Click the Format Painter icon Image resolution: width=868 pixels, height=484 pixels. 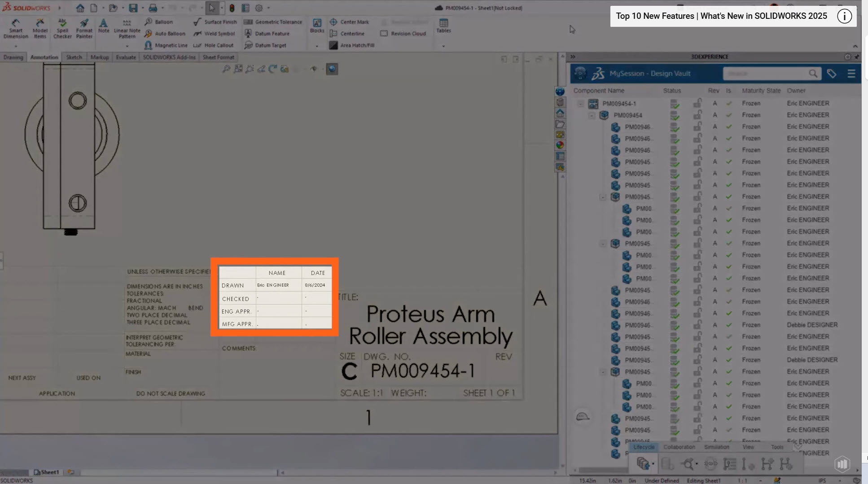(x=84, y=28)
